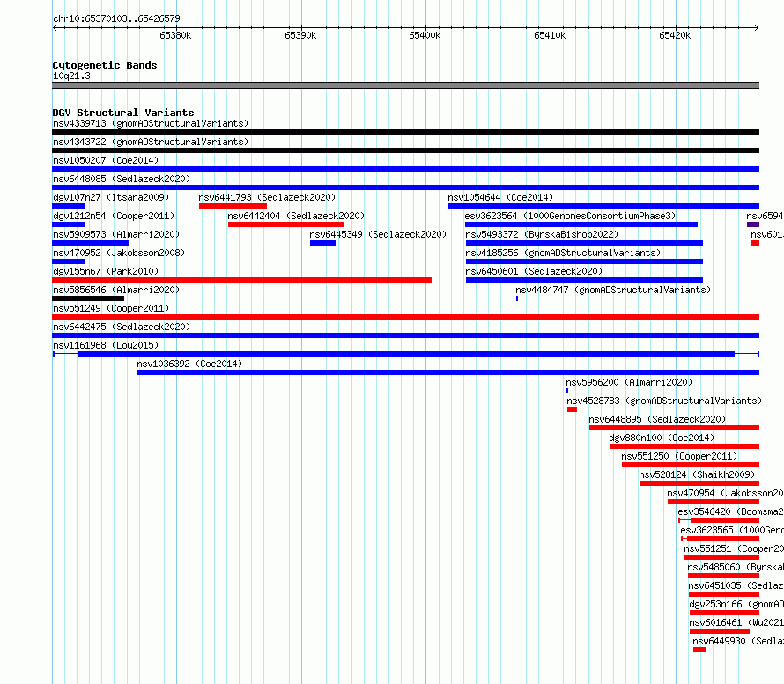This screenshot has height=684, width=784.
Task: Click nsv5909573 (Almarri2020) label
Action: pyautogui.click(x=116, y=234)
